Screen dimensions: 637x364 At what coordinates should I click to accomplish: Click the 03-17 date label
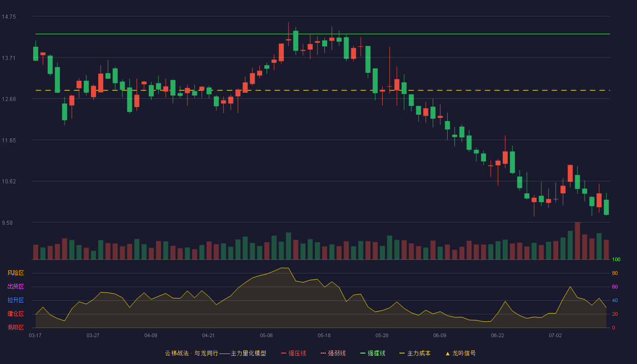coord(35,335)
